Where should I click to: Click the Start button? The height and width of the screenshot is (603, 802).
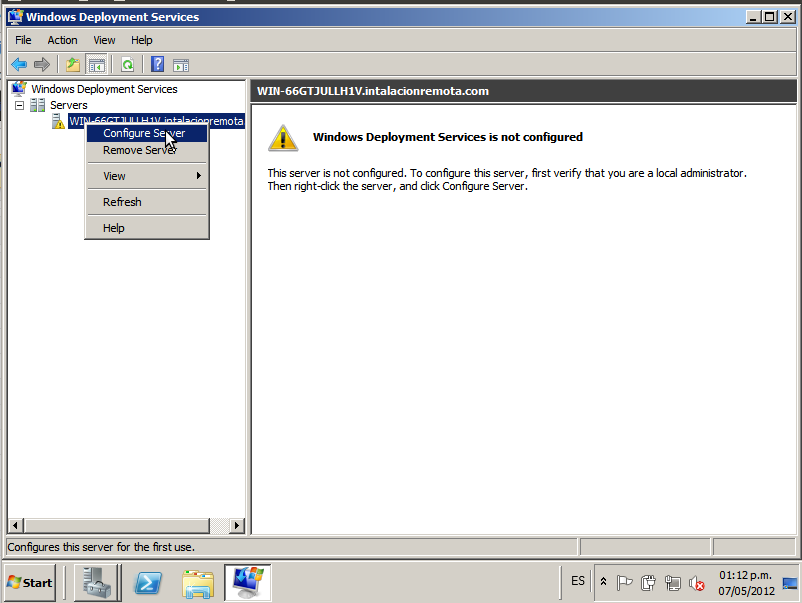(x=30, y=583)
